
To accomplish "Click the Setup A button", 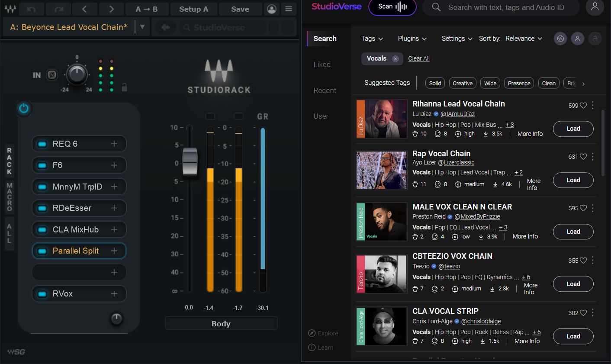I will click(x=193, y=9).
